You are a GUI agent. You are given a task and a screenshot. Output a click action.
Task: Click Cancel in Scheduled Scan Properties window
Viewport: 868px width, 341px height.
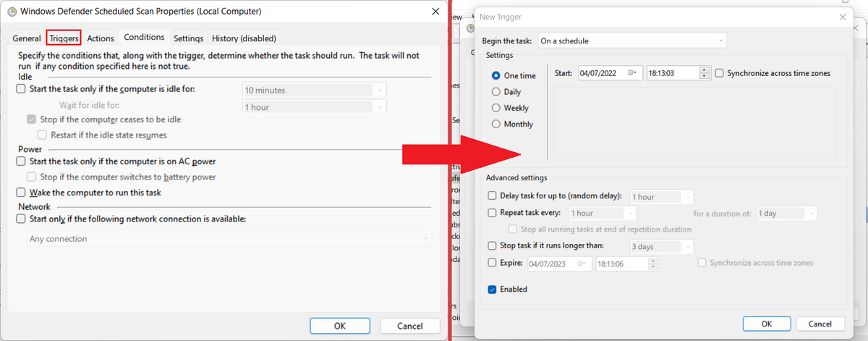tap(410, 326)
